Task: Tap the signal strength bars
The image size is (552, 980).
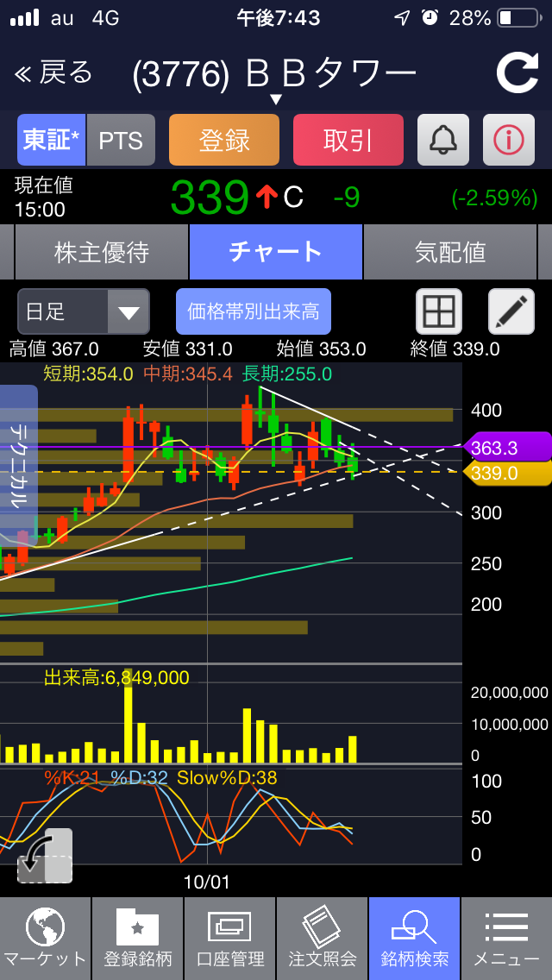Action: 25,18
